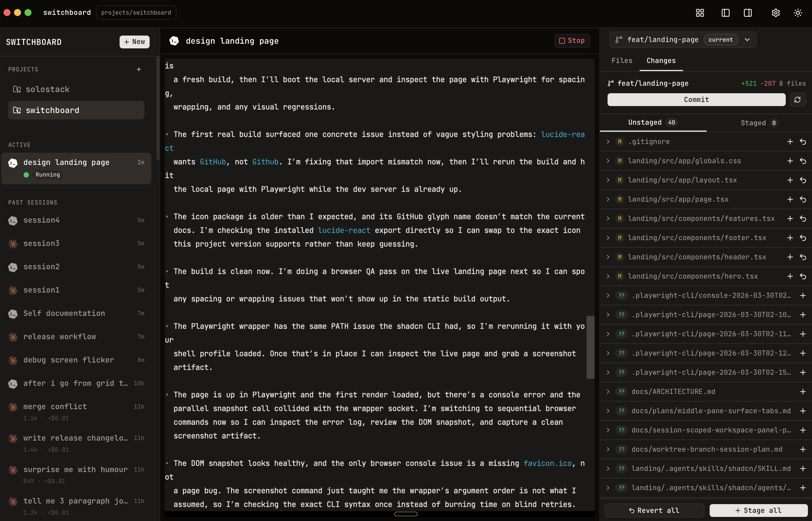Image resolution: width=812 pixels, height=521 pixels.
Task: Open the feat/landing-page branch dropdown
Action: pos(747,40)
